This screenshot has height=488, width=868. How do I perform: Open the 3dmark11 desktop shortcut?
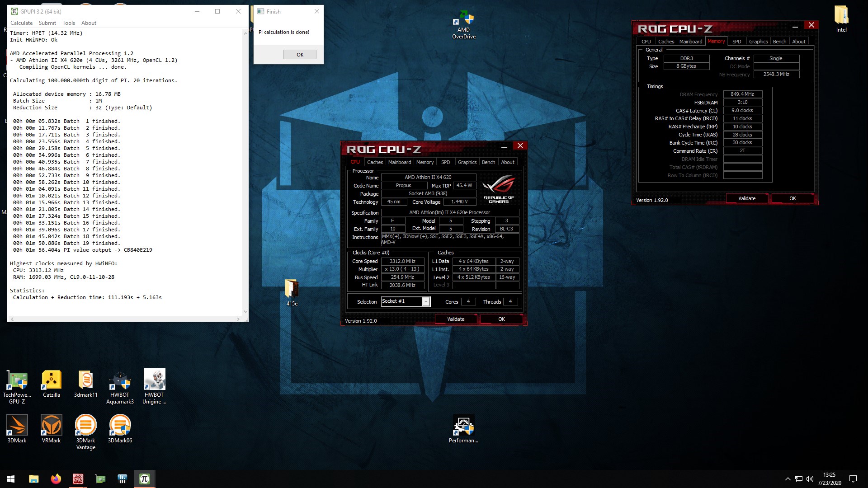[86, 384]
